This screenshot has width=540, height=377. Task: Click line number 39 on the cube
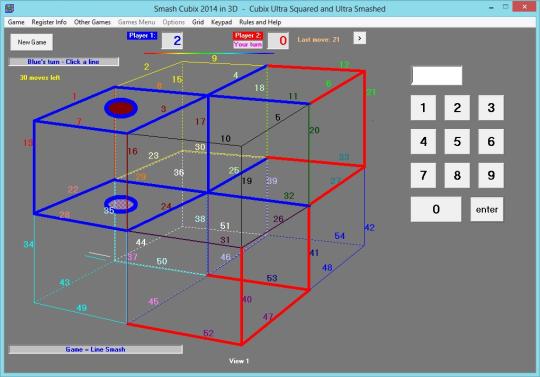click(272, 180)
